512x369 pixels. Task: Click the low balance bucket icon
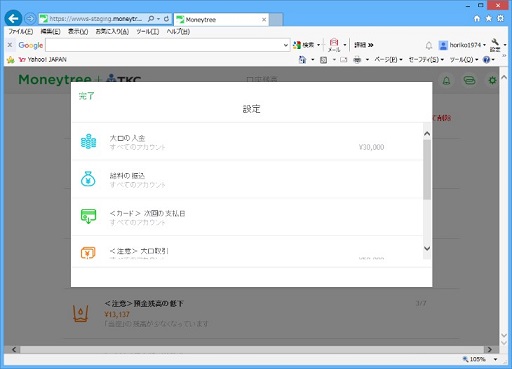[x=81, y=313]
